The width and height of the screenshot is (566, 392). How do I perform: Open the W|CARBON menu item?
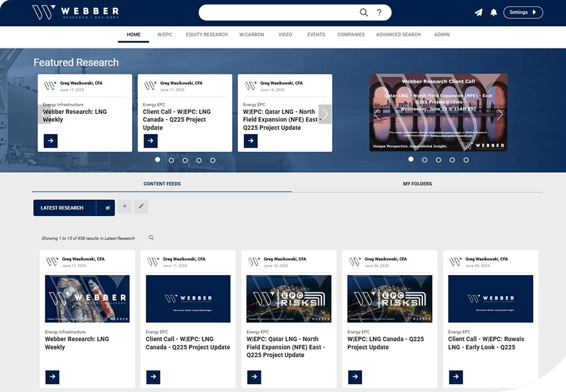[252, 35]
